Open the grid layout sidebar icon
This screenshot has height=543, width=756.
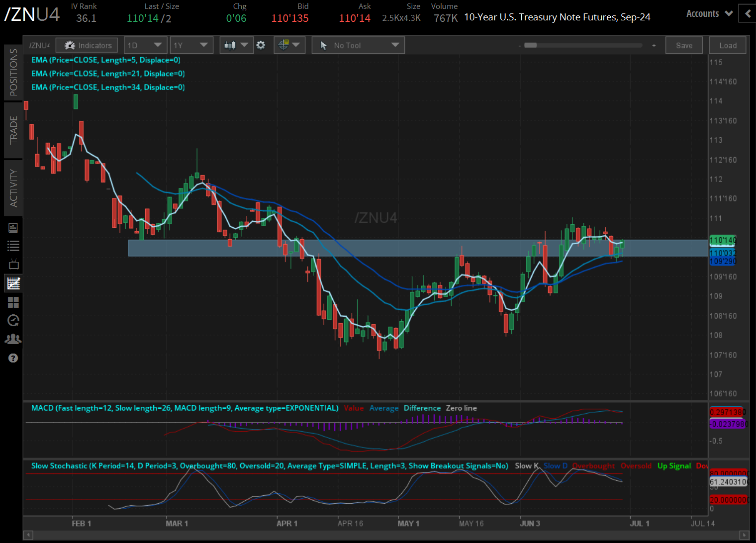click(x=13, y=302)
